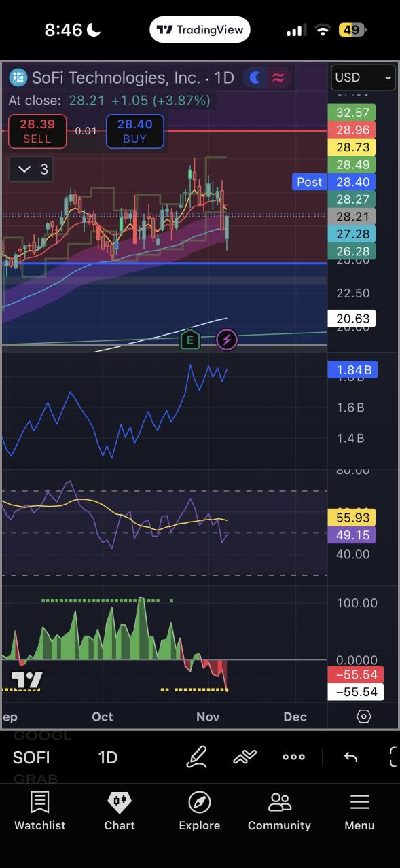Open the Community tab
Viewport: 400px width, 868px height.
coord(279,811)
